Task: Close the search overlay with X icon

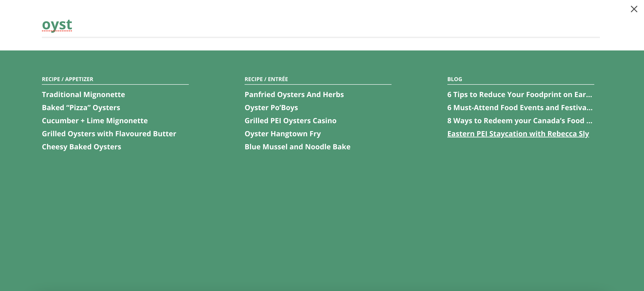Action: coord(634,9)
